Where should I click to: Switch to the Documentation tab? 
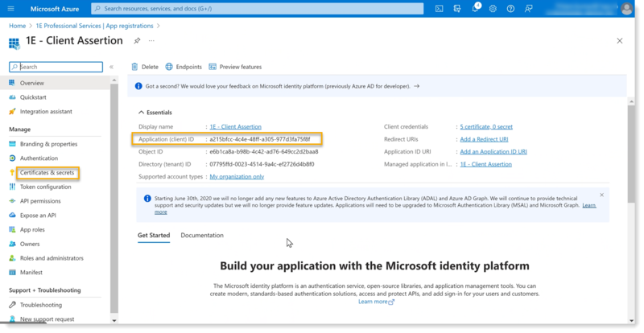[x=202, y=235]
